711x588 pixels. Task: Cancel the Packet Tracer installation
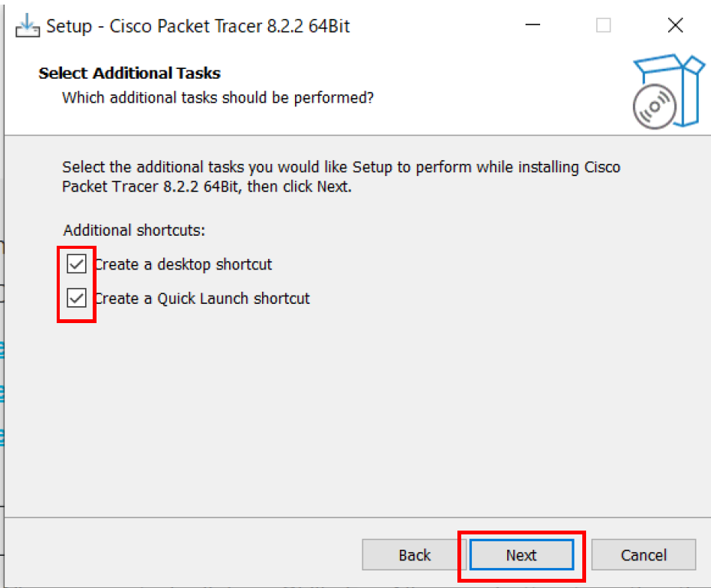click(x=644, y=555)
